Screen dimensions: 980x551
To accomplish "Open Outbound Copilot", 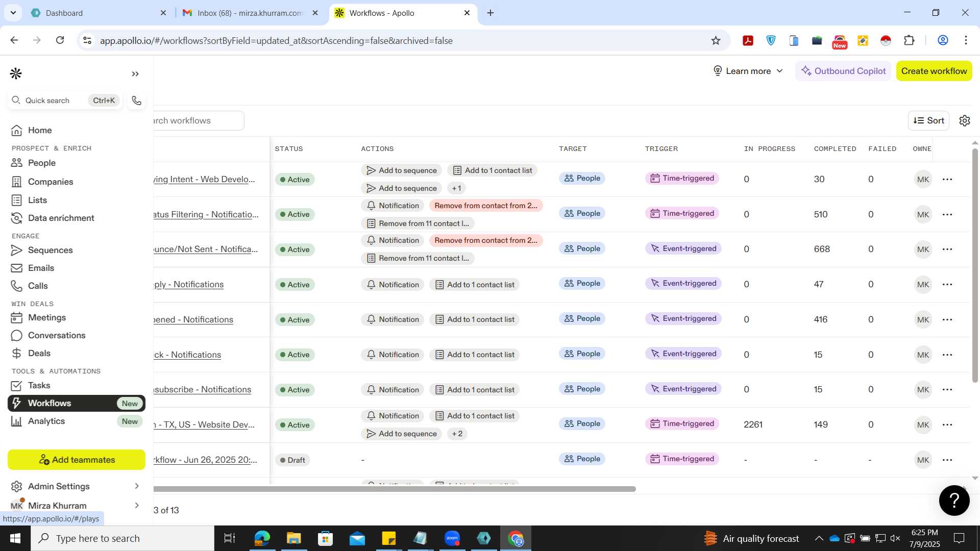I will (x=843, y=71).
